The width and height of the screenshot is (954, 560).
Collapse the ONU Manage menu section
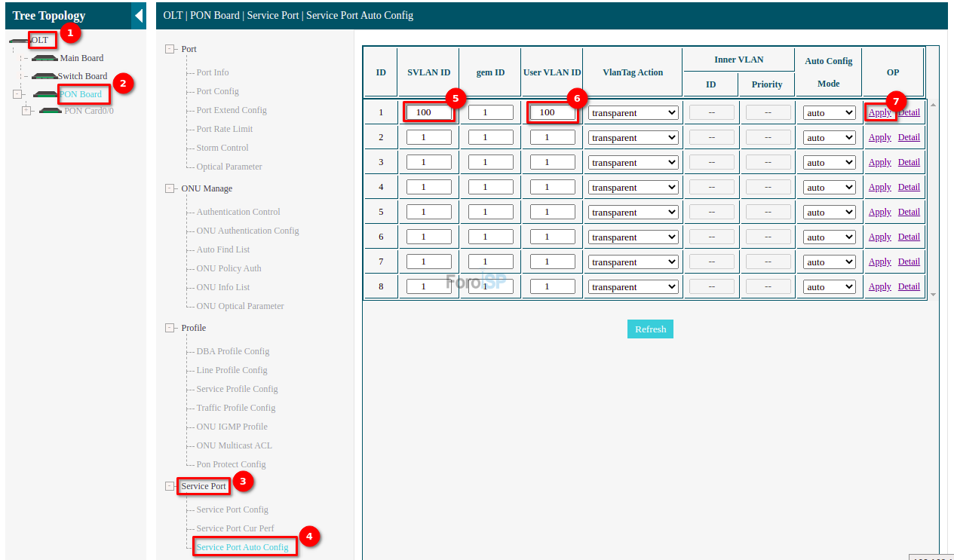[170, 188]
